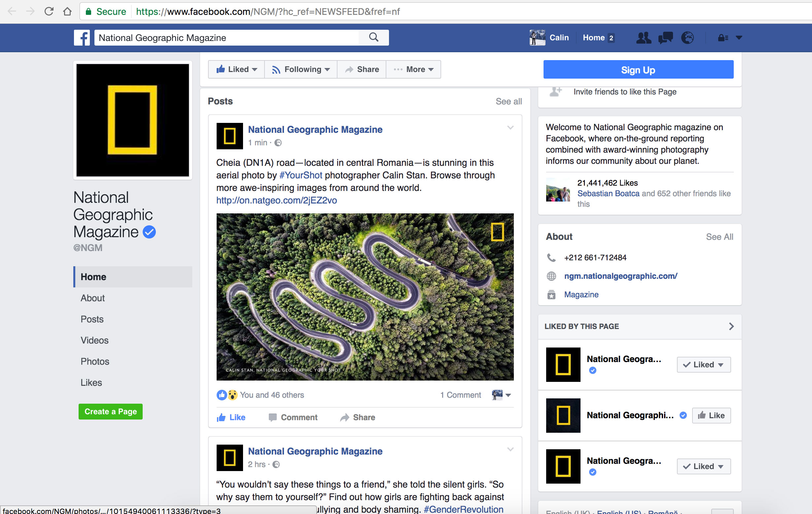This screenshot has height=514, width=812.
Task: Click the search magnifier button
Action: 373,37
